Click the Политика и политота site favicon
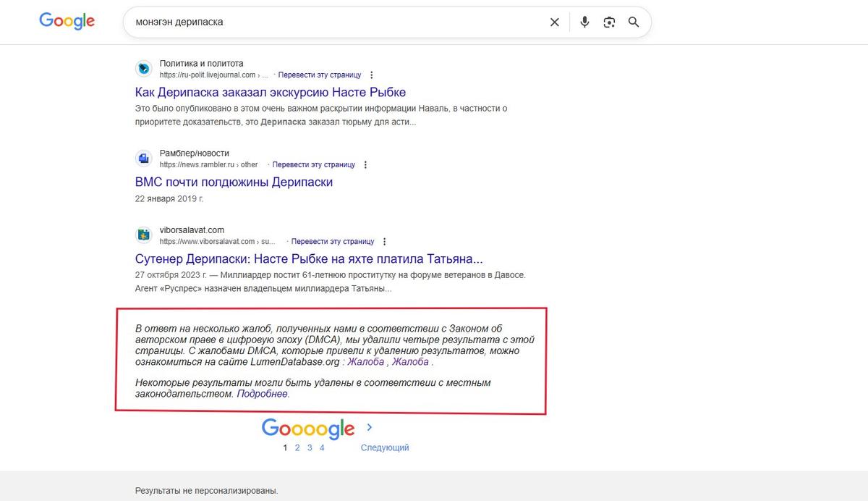The height and width of the screenshot is (501, 868). (143, 69)
